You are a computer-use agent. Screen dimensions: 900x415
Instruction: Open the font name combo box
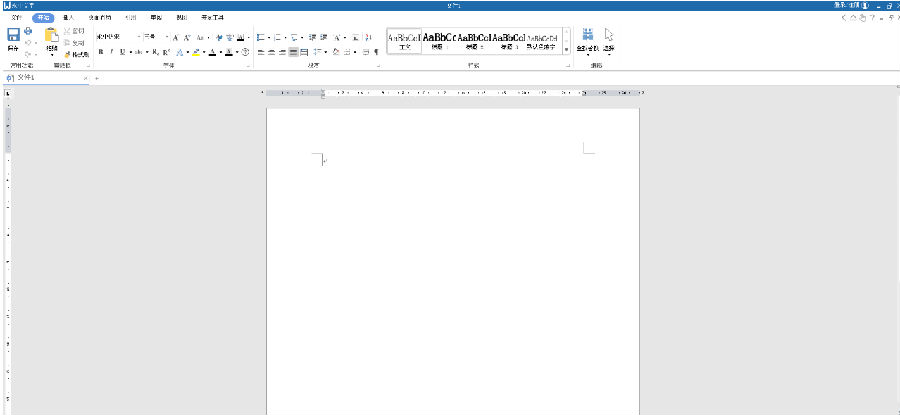point(118,37)
